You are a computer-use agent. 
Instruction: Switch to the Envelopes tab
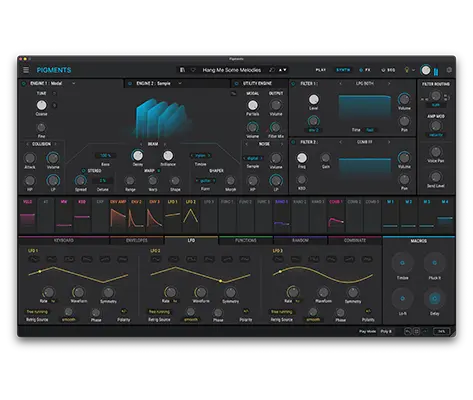[x=137, y=240]
